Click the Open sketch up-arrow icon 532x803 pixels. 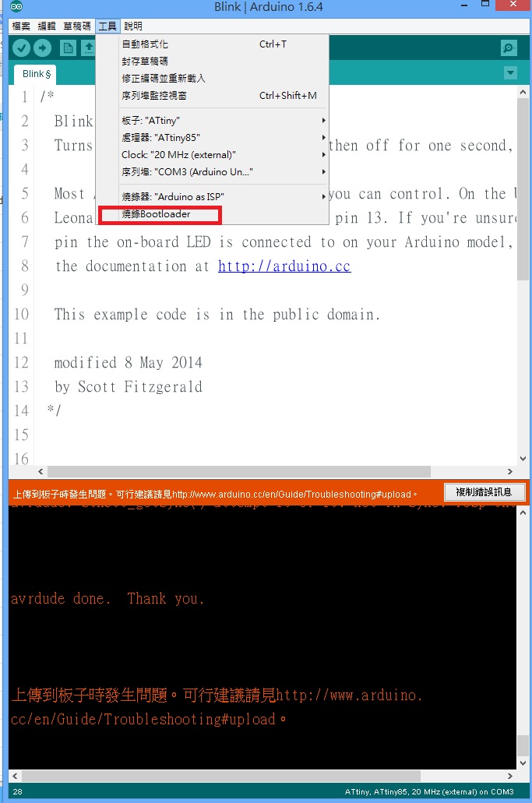(89, 48)
